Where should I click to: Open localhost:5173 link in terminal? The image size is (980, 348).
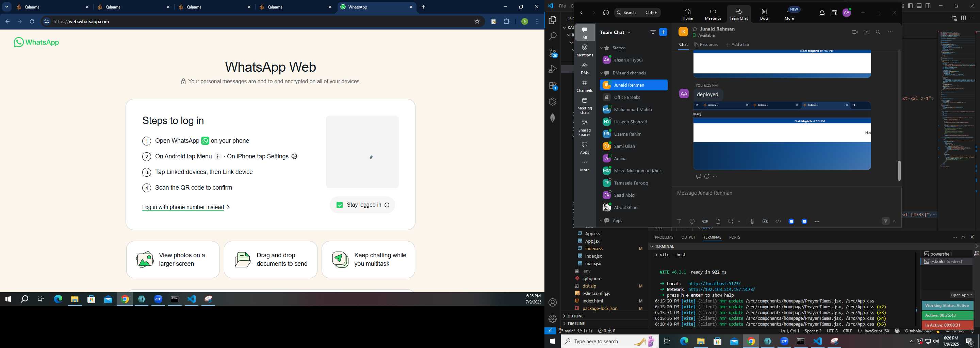coord(715,284)
